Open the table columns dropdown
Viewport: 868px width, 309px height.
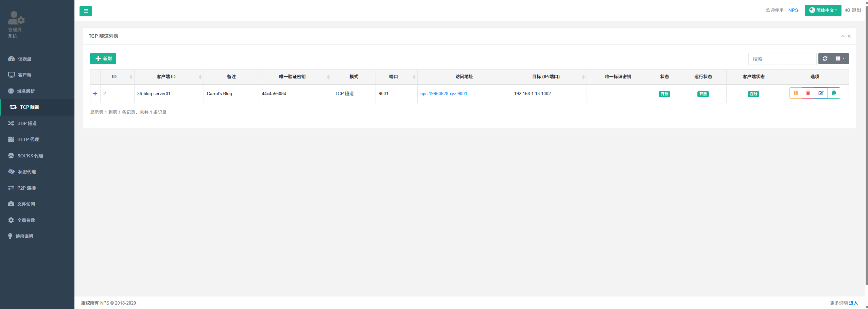840,59
